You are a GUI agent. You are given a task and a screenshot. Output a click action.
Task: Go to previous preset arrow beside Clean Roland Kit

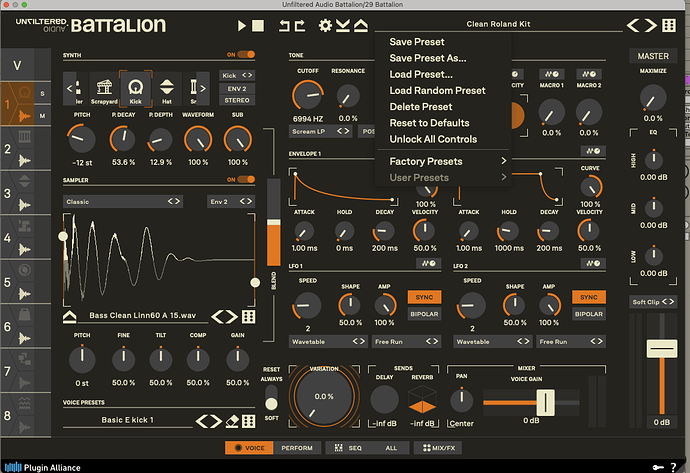click(633, 25)
